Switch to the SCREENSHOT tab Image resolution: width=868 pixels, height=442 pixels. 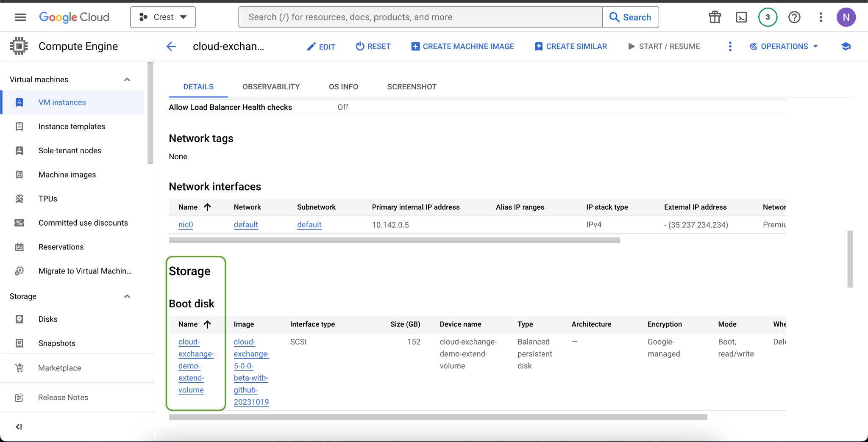pos(412,87)
